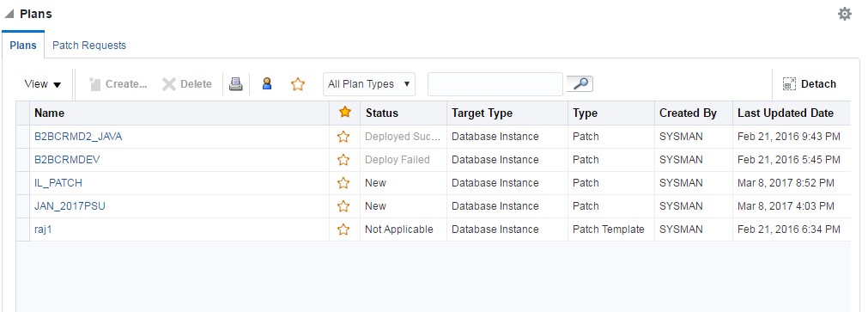Click the Delete button

[187, 84]
